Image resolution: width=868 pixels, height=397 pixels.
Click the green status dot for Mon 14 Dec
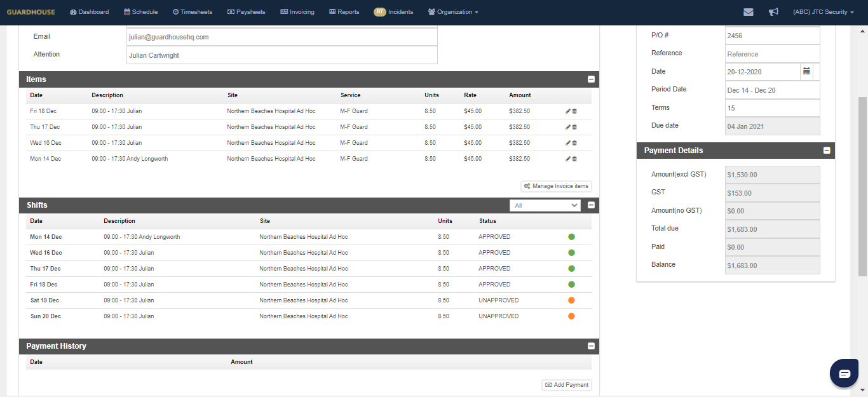point(571,237)
